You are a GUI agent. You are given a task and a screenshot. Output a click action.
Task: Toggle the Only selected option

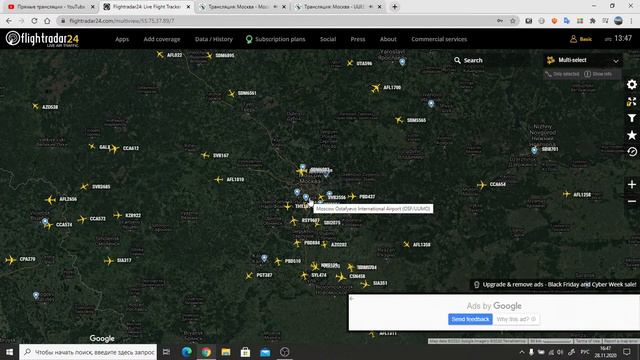[562, 74]
